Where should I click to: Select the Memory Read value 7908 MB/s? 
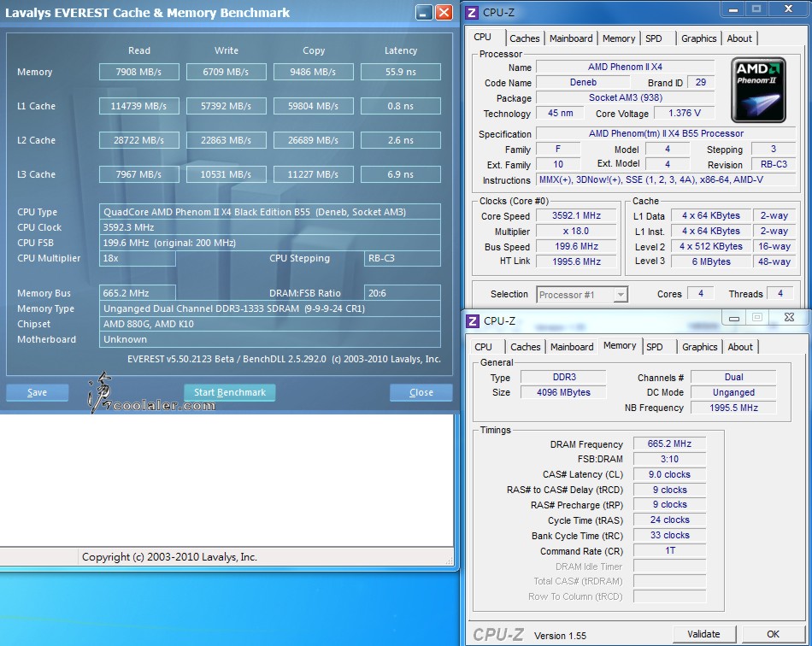[x=139, y=72]
